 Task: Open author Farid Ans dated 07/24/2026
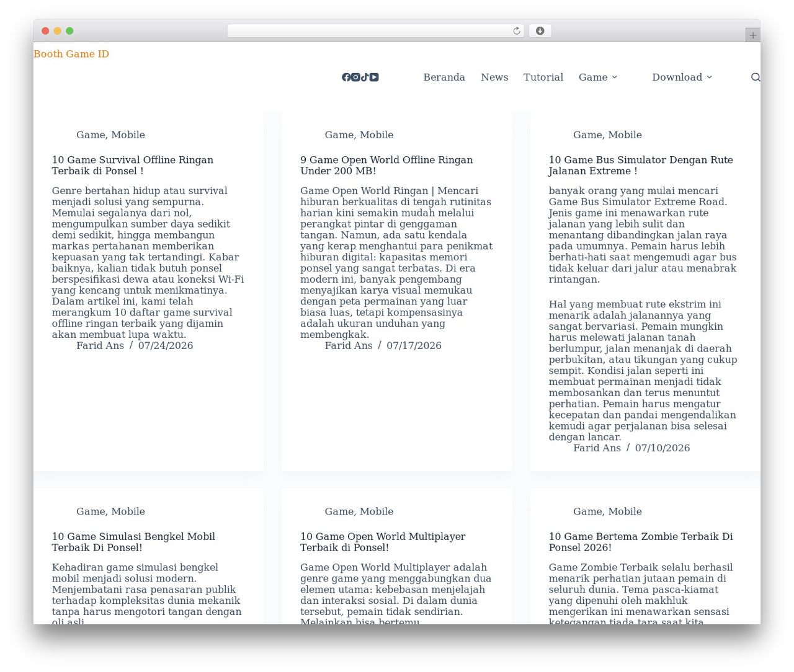click(x=100, y=345)
